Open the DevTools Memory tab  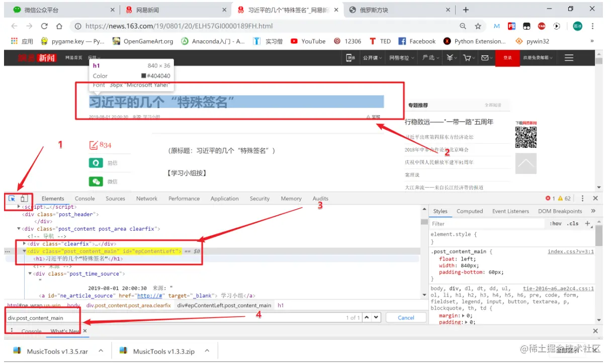tap(291, 199)
